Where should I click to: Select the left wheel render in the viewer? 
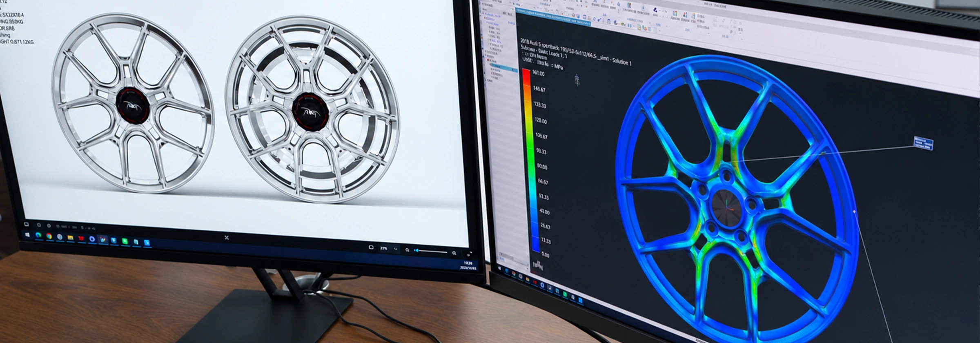[x=133, y=103]
